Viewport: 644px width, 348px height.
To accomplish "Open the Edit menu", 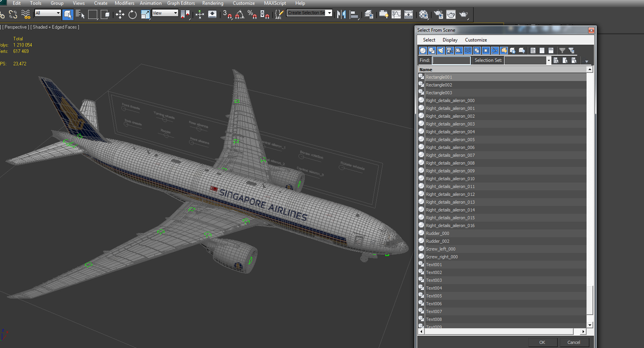I will (17, 3).
